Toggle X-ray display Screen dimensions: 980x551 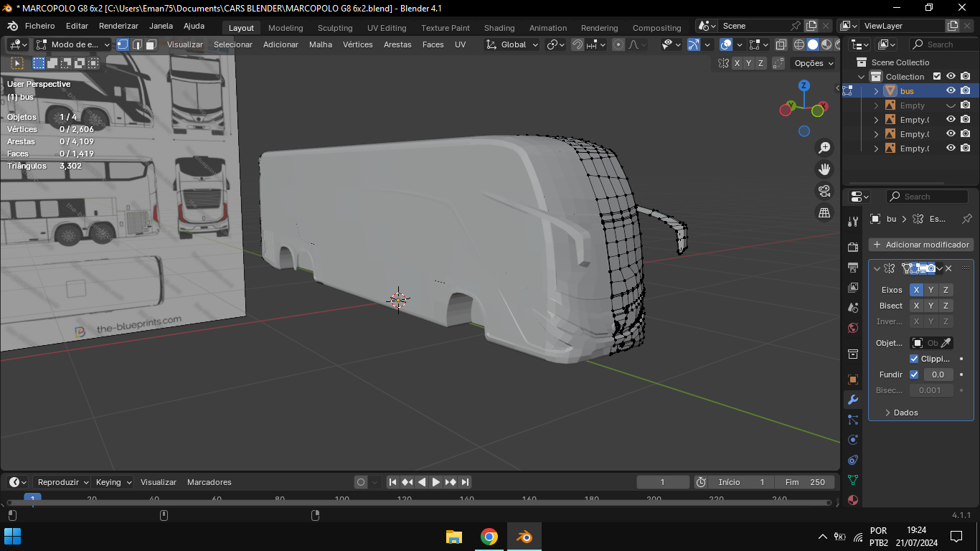point(781,44)
